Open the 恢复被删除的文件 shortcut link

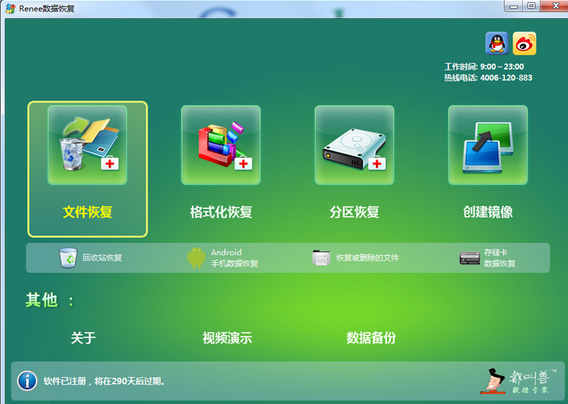click(367, 258)
